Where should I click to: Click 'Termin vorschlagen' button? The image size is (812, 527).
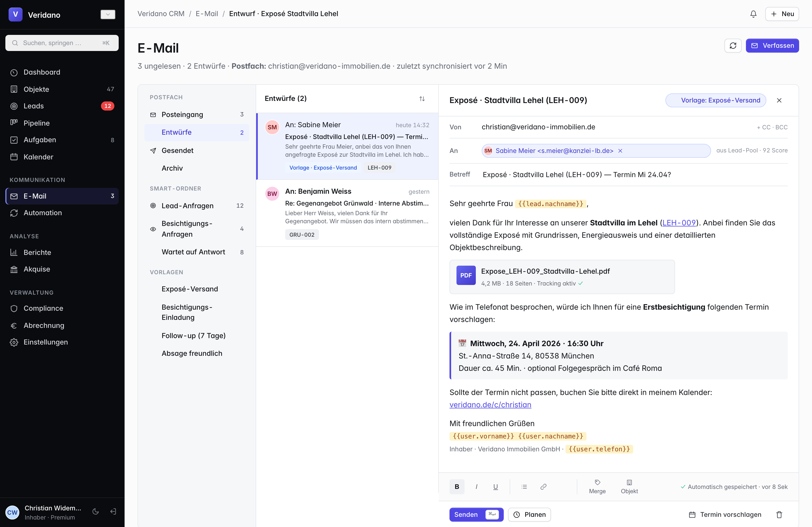[x=725, y=514]
